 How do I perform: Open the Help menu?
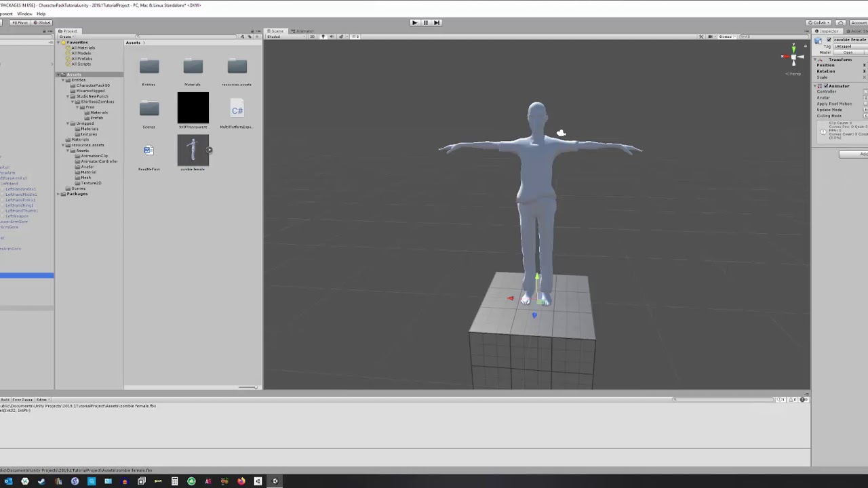[41, 14]
